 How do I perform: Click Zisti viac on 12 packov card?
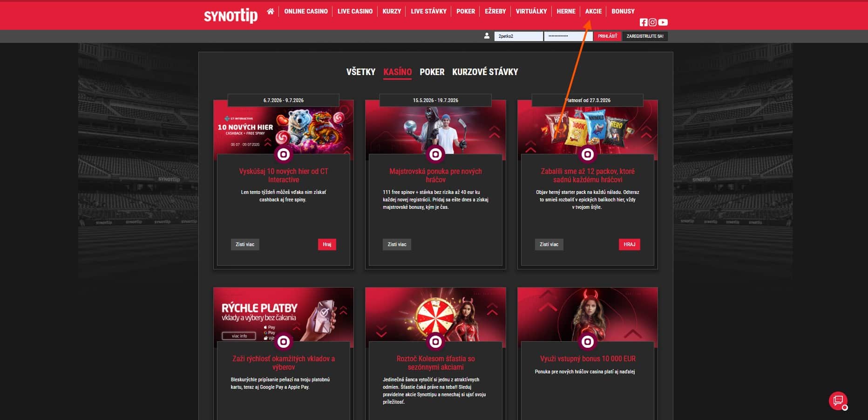(x=549, y=244)
